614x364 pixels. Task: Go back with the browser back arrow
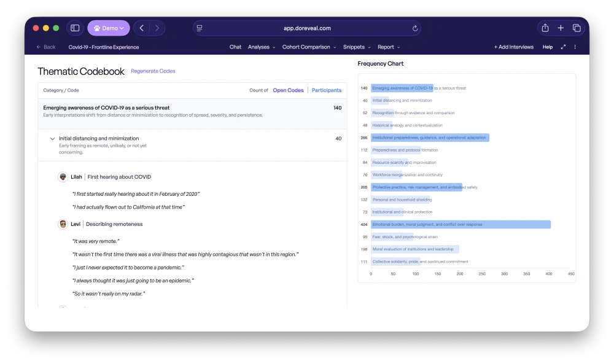pos(142,28)
